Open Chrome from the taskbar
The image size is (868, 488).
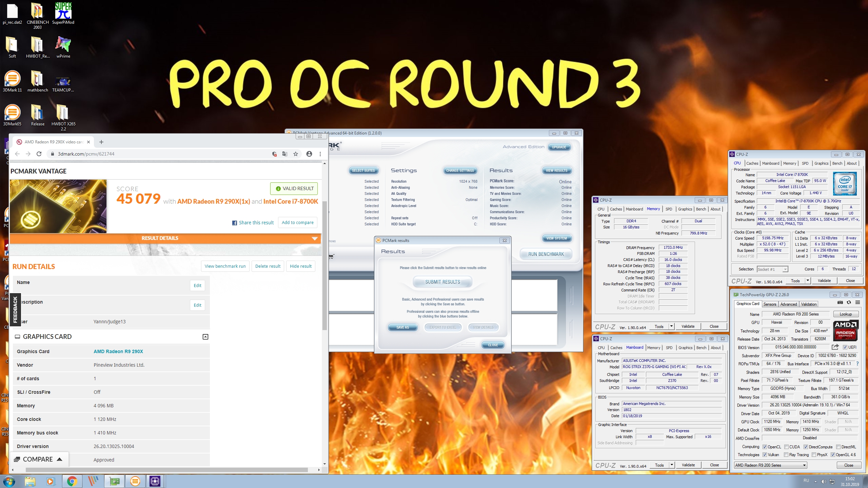(x=72, y=481)
